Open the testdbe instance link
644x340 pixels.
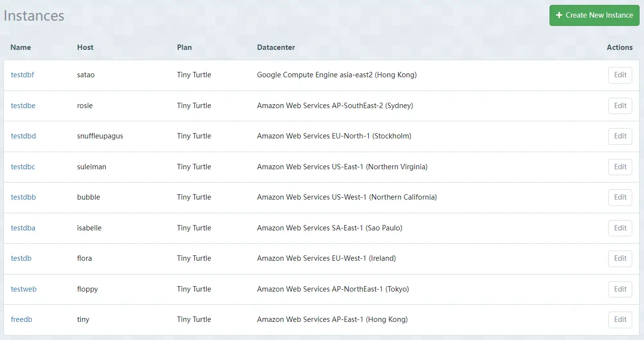tap(23, 106)
